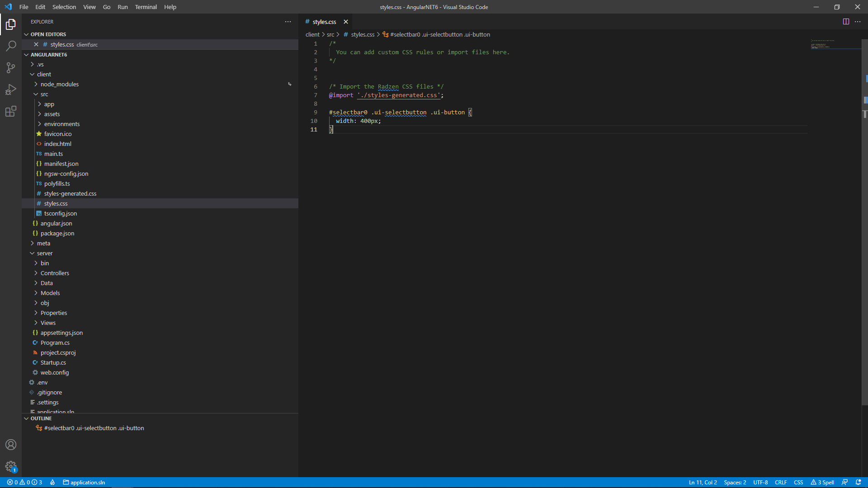Click the feedback icon in status bar
868x488 pixels.
(844, 483)
